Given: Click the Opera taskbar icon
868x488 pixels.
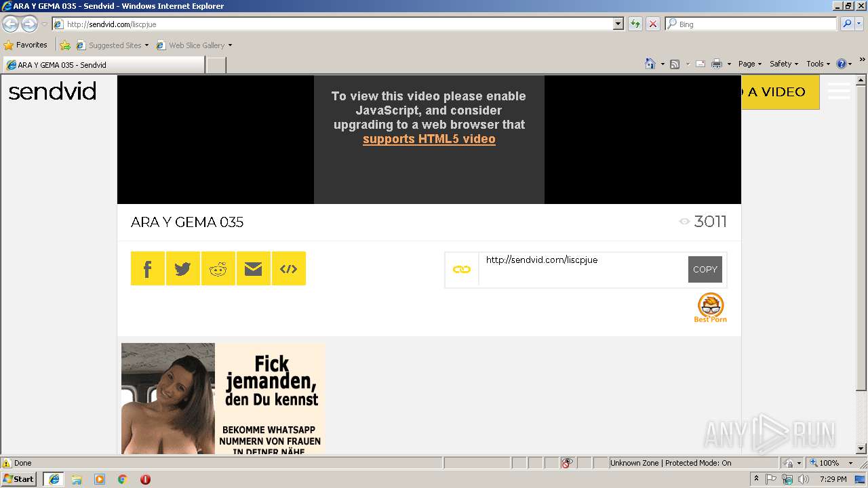Looking at the screenshot, I should [x=145, y=479].
